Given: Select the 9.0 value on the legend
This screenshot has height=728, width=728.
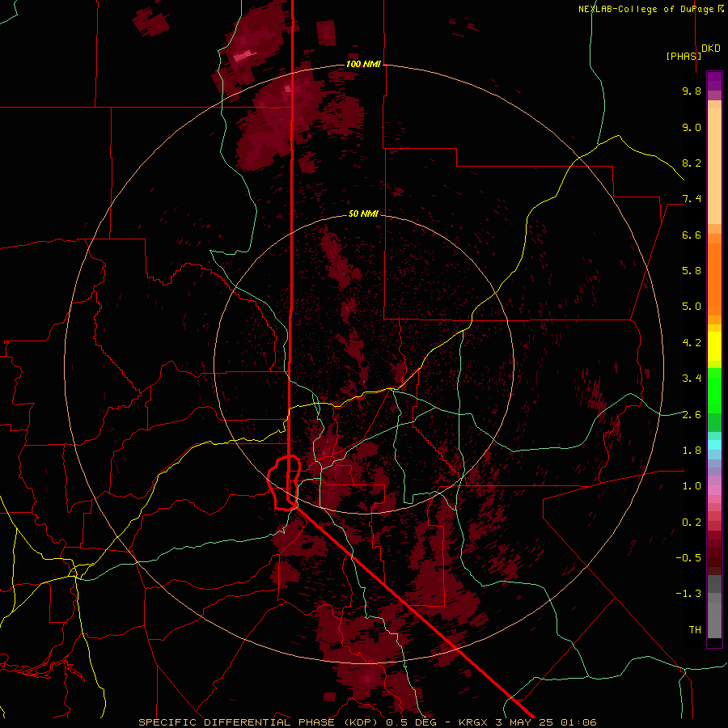Looking at the screenshot, I should coord(692,127).
